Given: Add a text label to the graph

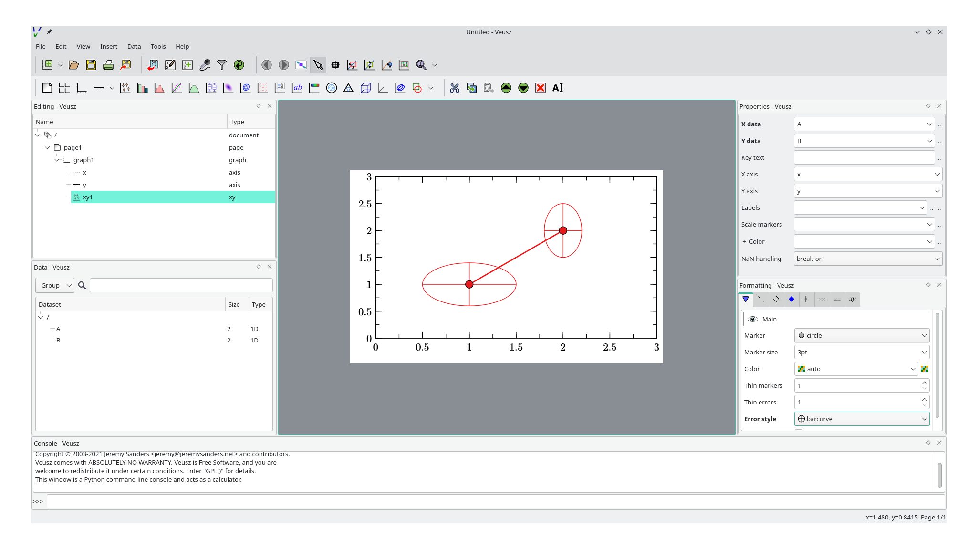Looking at the screenshot, I should pos(297,88).
